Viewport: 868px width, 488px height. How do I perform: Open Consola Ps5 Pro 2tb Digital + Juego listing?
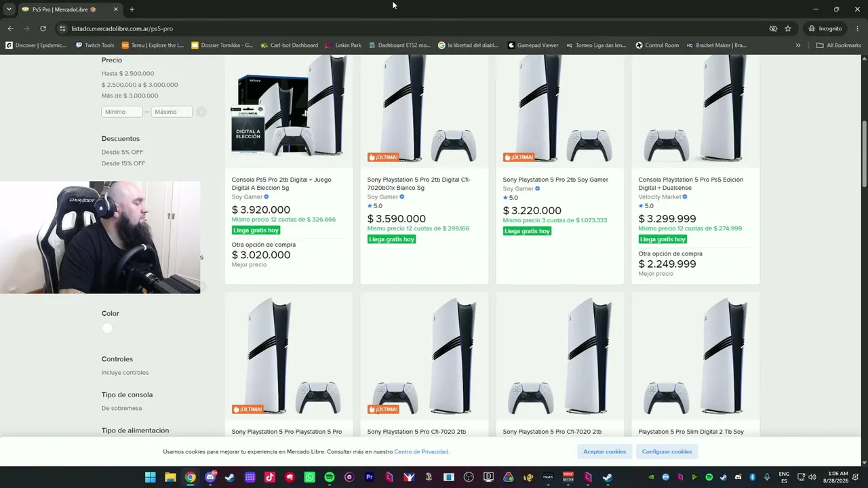281,184
